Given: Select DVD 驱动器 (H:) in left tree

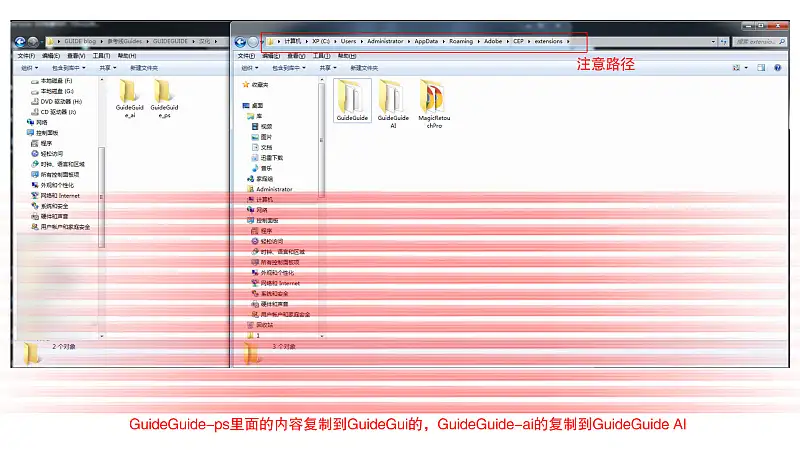Looking at the screenshot, I should pyautogui.click(x=56, y=102).
